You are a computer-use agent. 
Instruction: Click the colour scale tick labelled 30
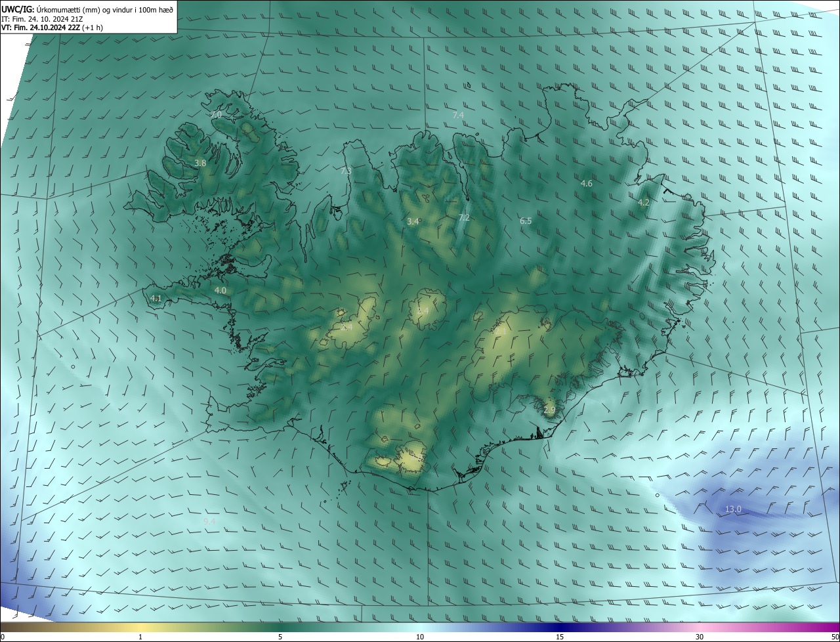pyautogui.click(x=700, y=637)
